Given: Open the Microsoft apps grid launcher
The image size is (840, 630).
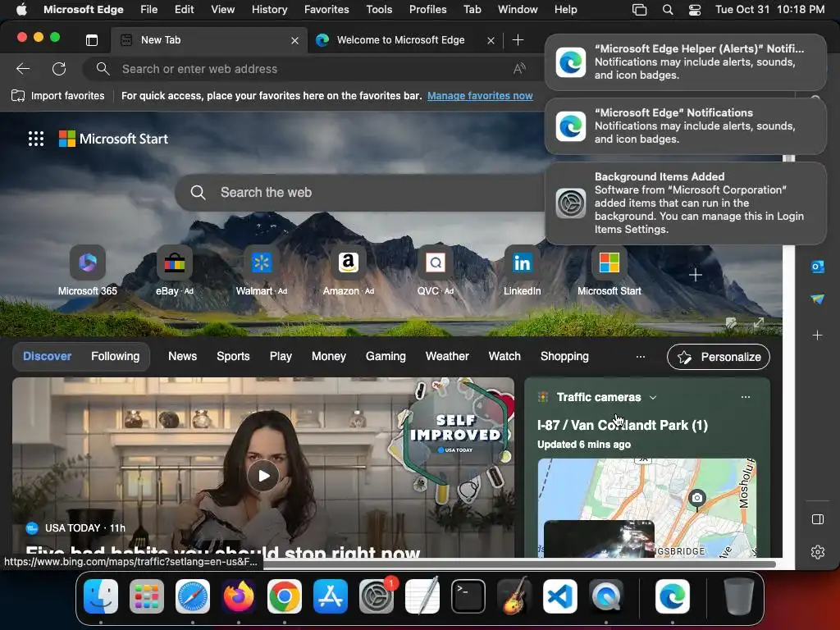Looking at the screenshot, I should click(x=36, y=139).
